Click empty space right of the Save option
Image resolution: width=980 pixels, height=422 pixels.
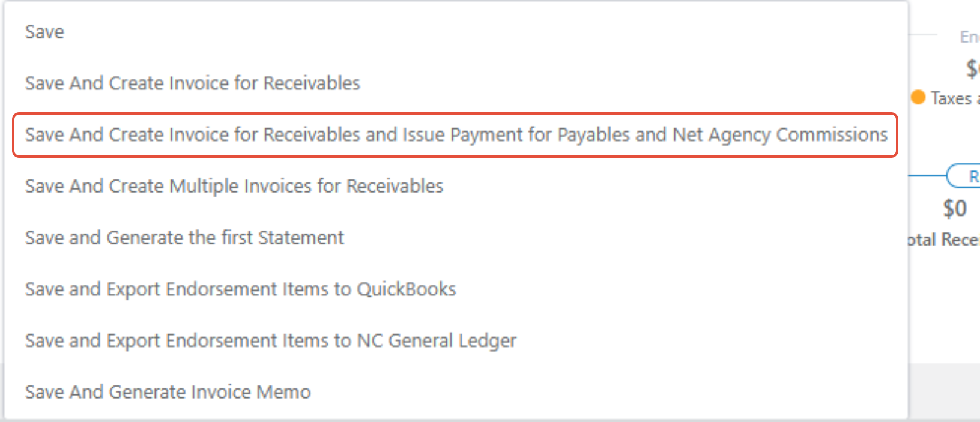480,32
